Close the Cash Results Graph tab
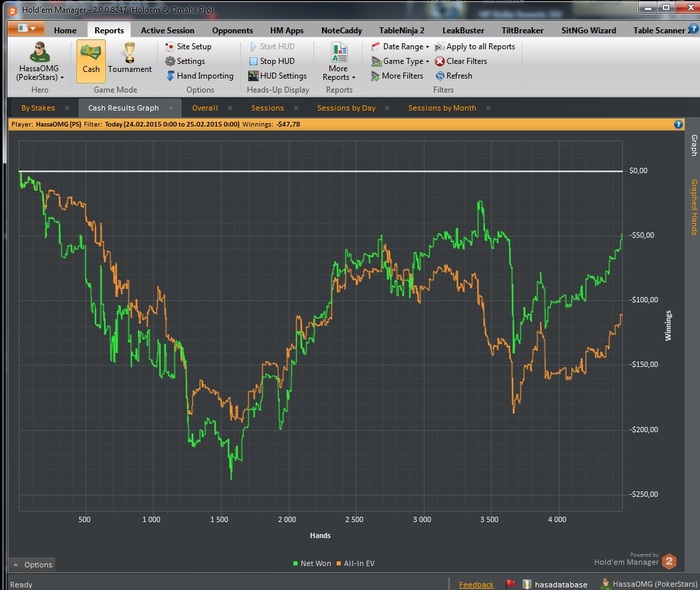Screen dimensions: 700x590 [171, 108]
